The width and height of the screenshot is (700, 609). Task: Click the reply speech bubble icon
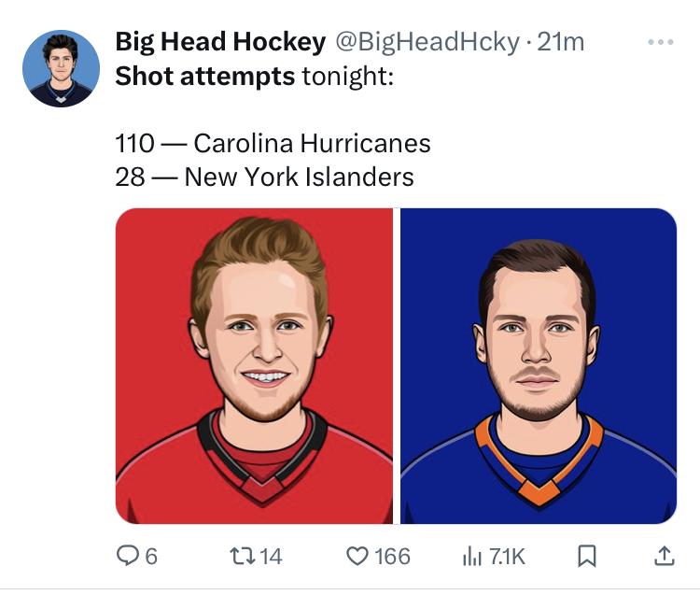point(127,556)
